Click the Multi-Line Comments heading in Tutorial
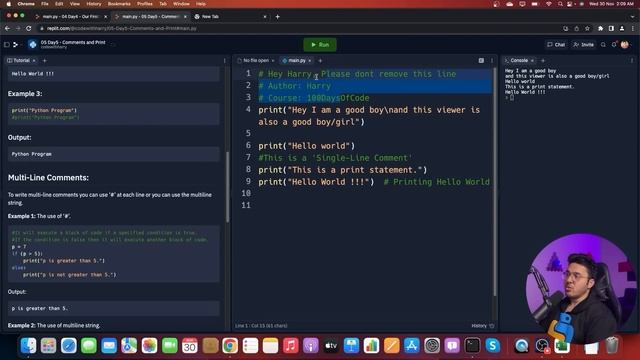The width and height of the screenshot is (640, 360). pyautogui.click(x=48, y=178)
